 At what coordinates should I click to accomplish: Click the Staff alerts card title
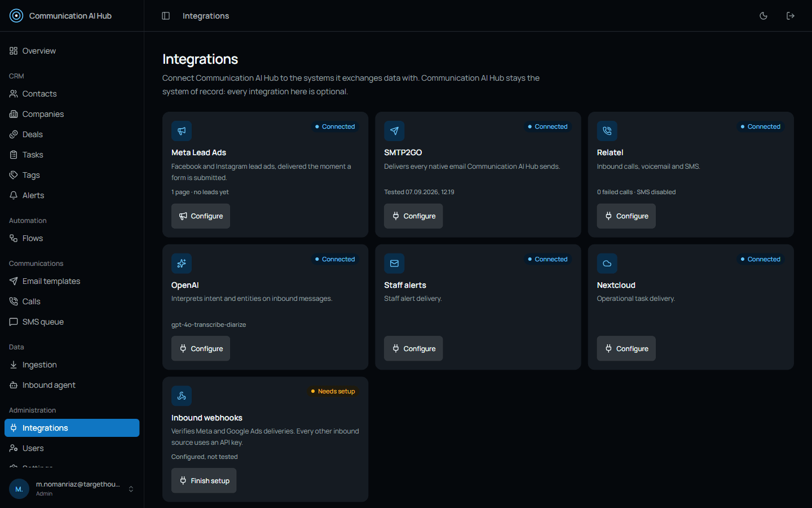pos(405,285)
